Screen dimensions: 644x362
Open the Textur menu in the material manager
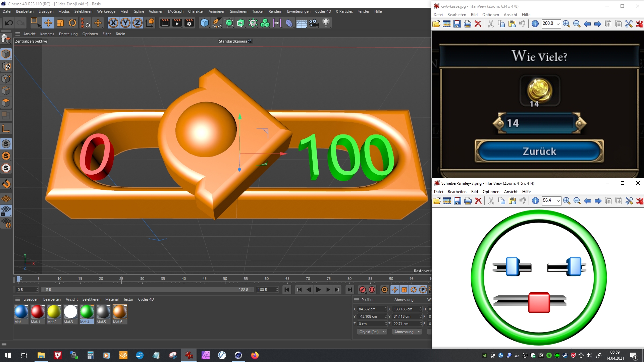tap(128, 299)
